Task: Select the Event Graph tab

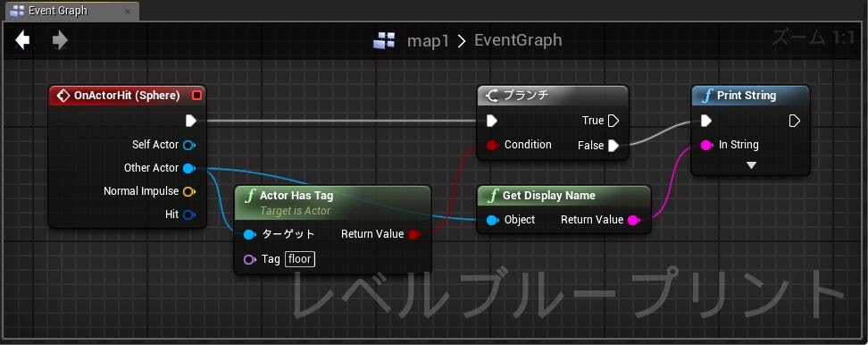Action: tap(57, 11)
